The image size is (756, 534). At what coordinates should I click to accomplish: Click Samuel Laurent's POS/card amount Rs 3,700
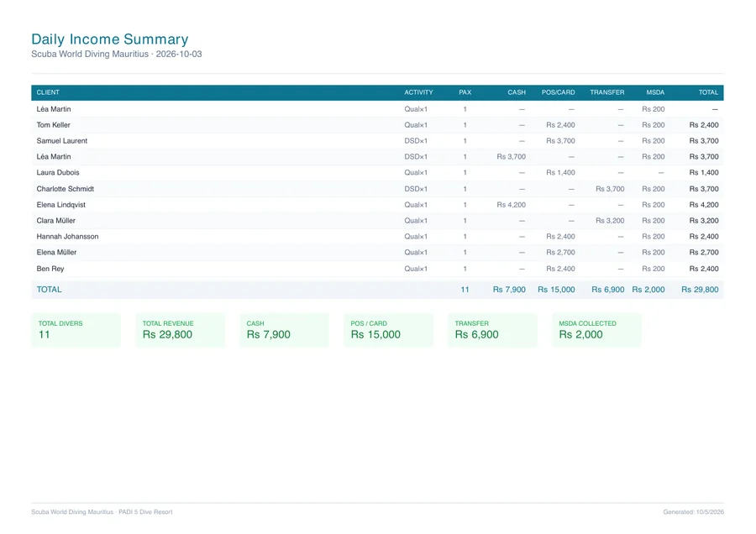(560, 141)
